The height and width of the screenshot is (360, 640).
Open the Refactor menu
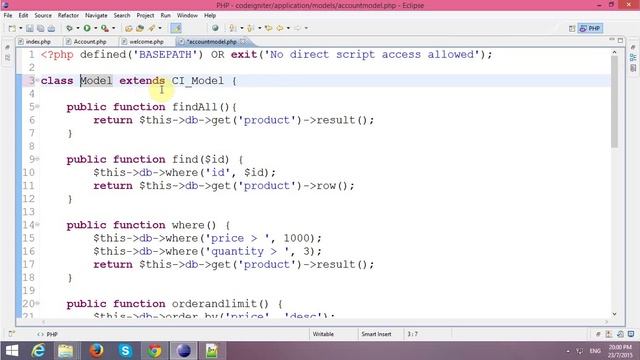[x=68, y=15]
